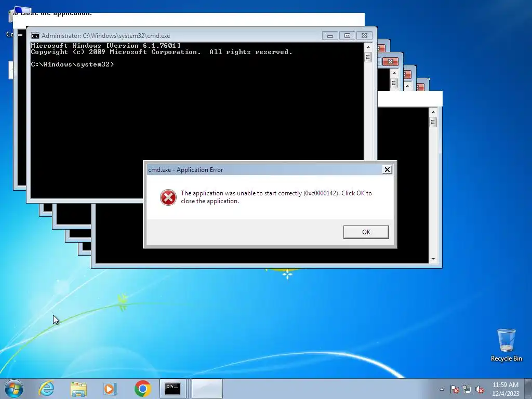Click the muted volume tray icon
This screenshot has height=399, width=532.
coord(480,389)
